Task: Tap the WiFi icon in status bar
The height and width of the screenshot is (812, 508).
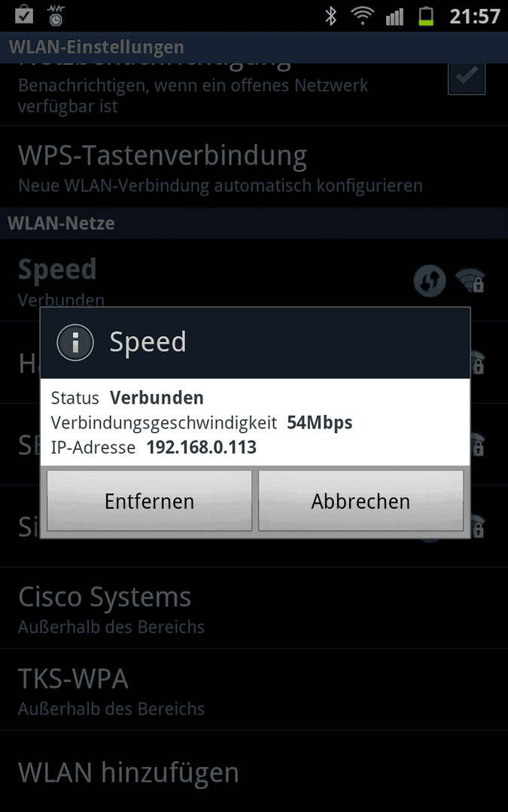Action: click(x=362, y=16)
